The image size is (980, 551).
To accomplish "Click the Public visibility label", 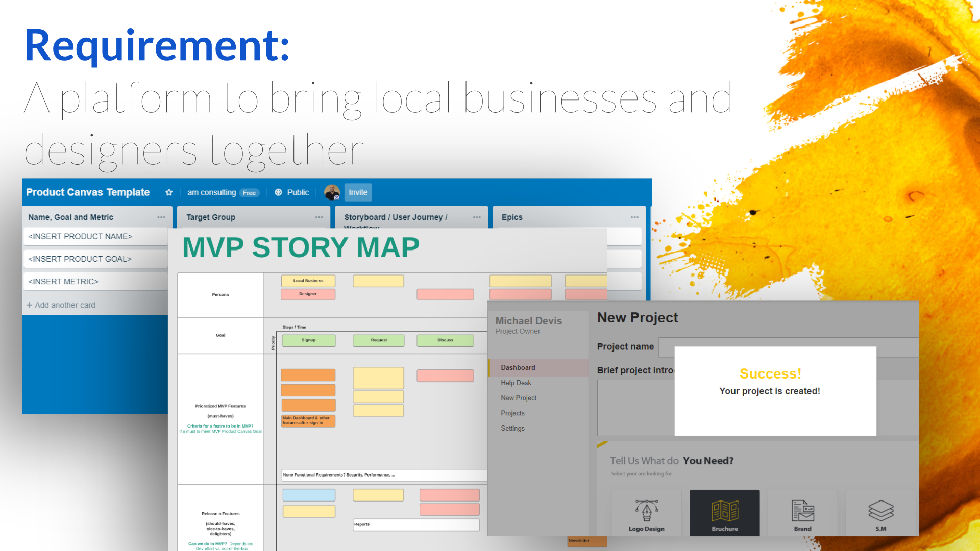I will (x=298, y=192).
